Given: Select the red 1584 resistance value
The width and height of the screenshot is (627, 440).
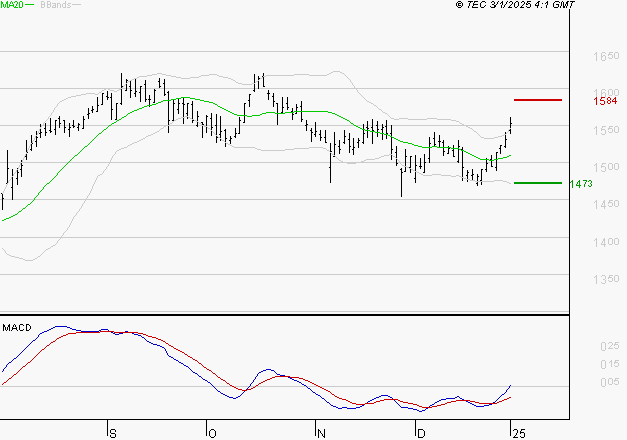Looking at the screenshot, I should coord(605,101).
